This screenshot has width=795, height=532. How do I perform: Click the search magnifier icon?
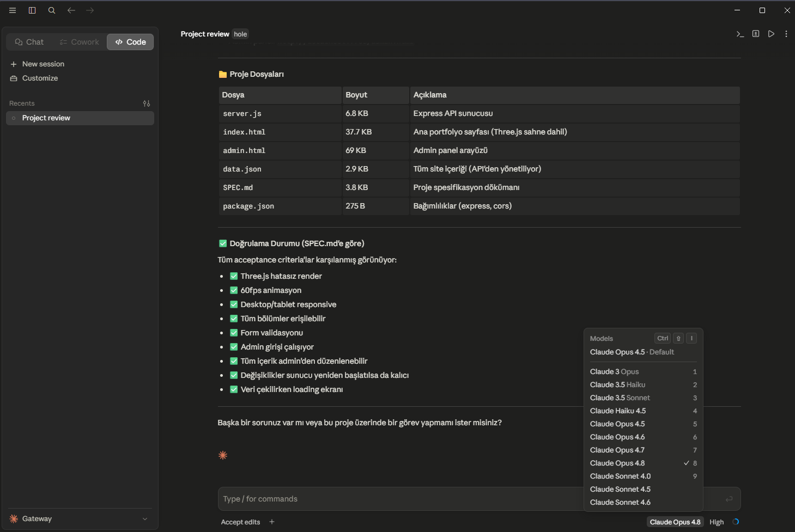[52, 10]
